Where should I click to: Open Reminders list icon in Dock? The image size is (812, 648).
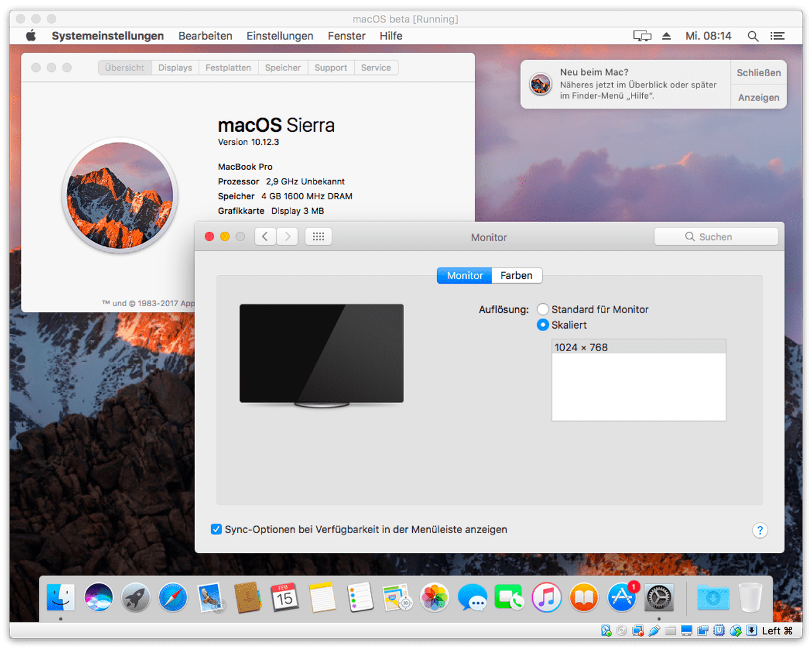click(x=360, y=597)
